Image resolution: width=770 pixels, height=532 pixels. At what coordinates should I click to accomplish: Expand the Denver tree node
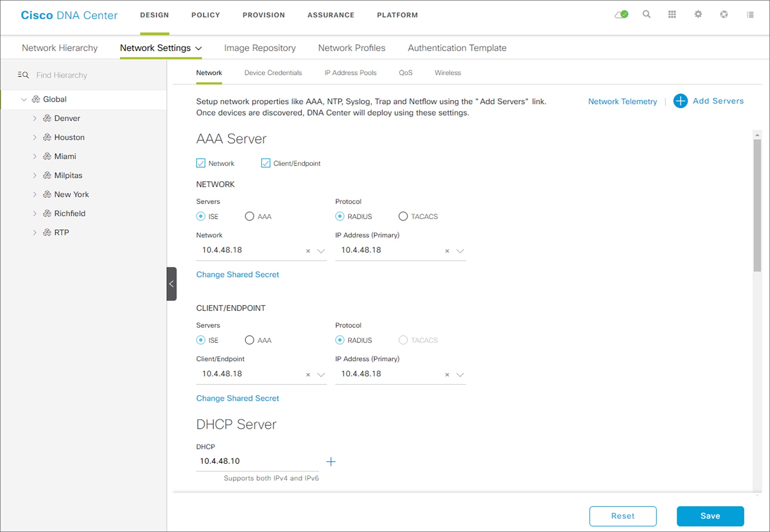coord(35,118)
